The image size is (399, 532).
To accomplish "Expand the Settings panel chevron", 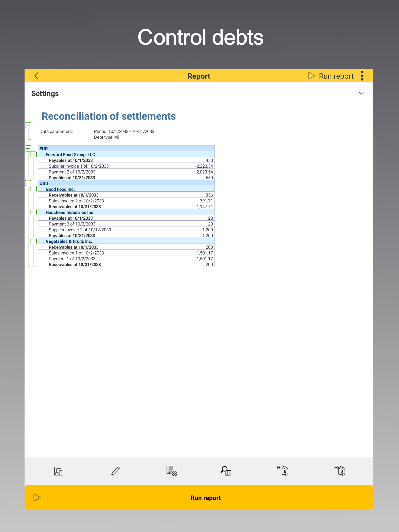I will [x=361, y=93].
